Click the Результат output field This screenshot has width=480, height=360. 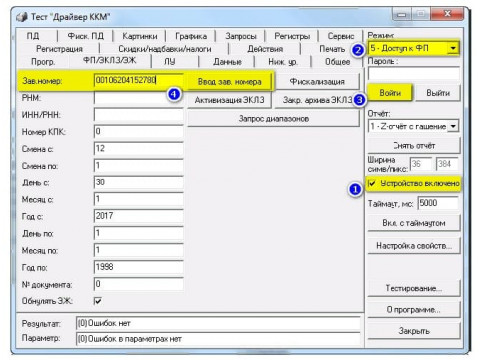point(218,323)
